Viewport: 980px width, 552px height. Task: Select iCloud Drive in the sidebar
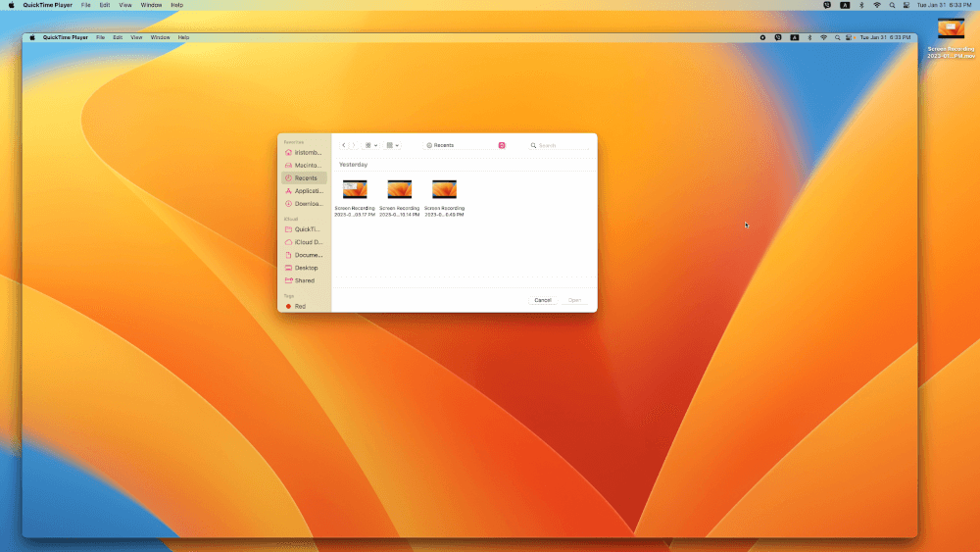(x=304, y=242)
